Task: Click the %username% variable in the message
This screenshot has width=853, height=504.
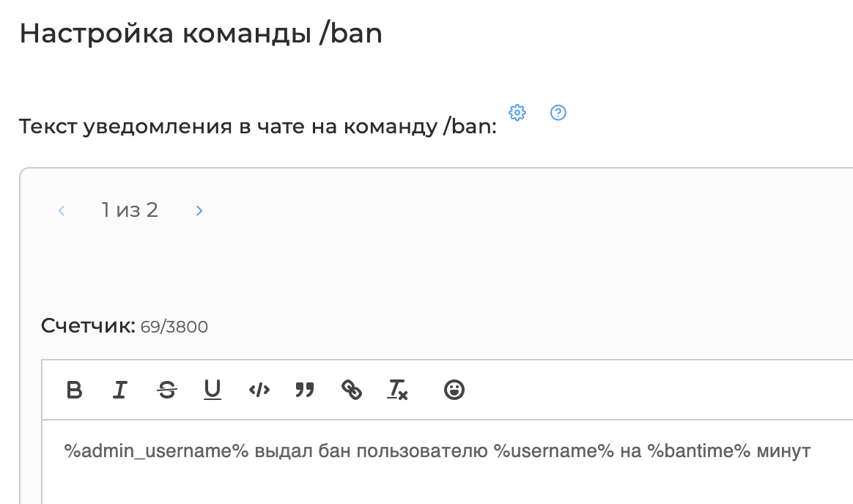Action: pos(554,451)
